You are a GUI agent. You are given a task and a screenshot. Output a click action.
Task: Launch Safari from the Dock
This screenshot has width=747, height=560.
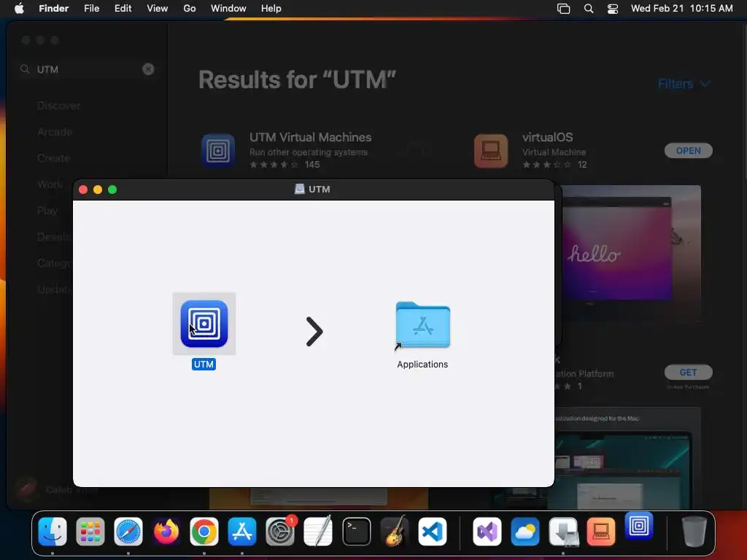pyautogui.click(x=128, y=532)
